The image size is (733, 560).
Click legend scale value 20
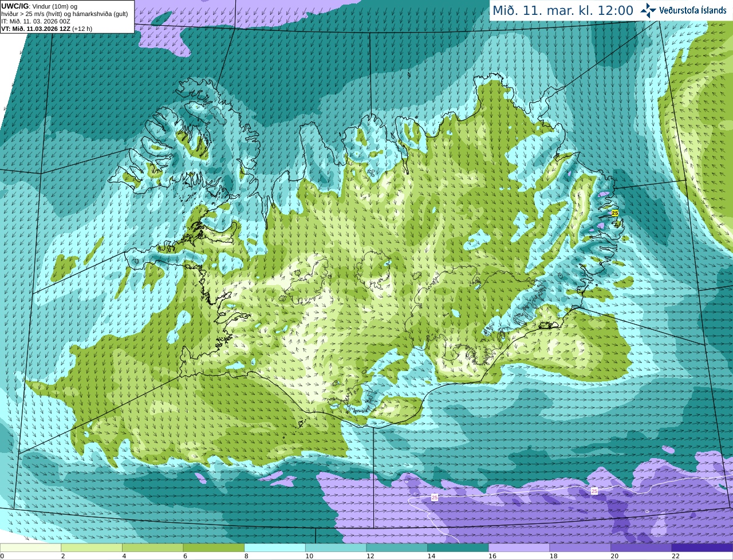(614, 556)
